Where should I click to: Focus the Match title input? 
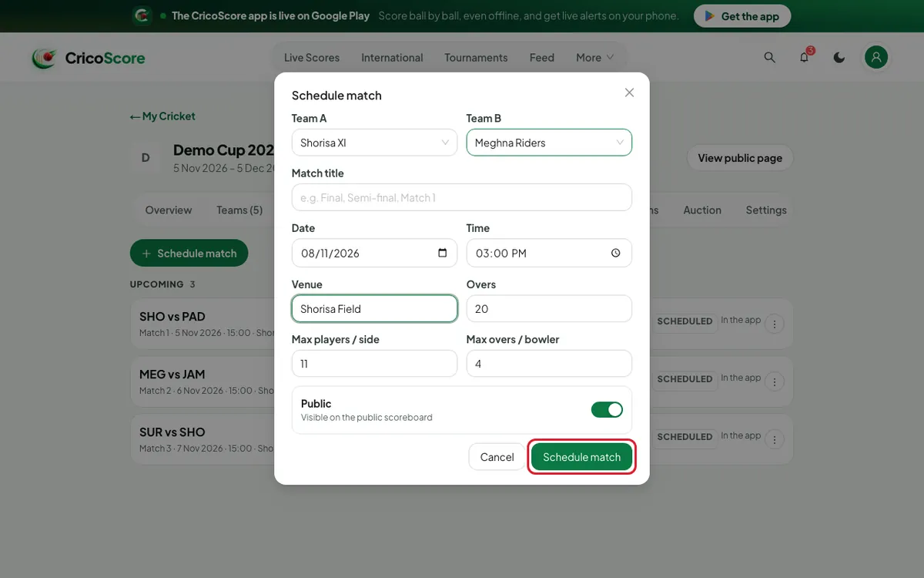(462, 197)
